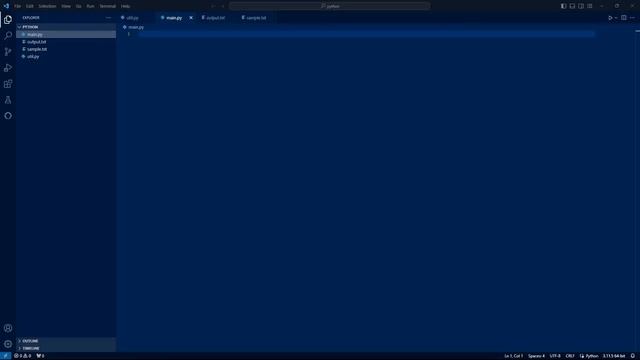Click the command center search box
Screen dimensions: 640x360
pyautogui.click(x=329, y=6)
